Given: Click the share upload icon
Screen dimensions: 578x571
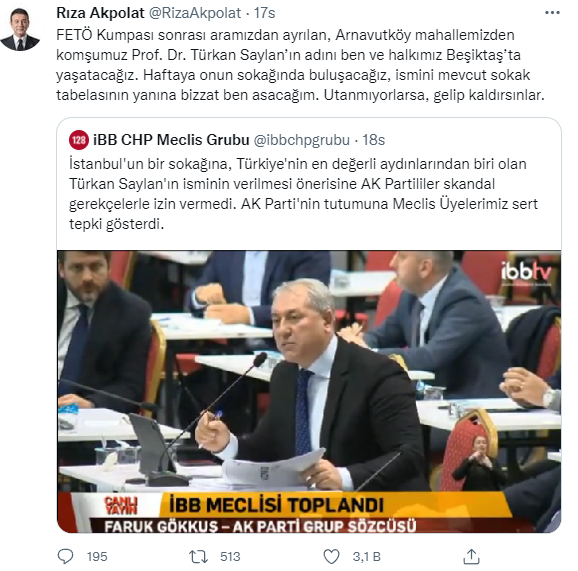Looking at the screenshot, I should 471,556.
